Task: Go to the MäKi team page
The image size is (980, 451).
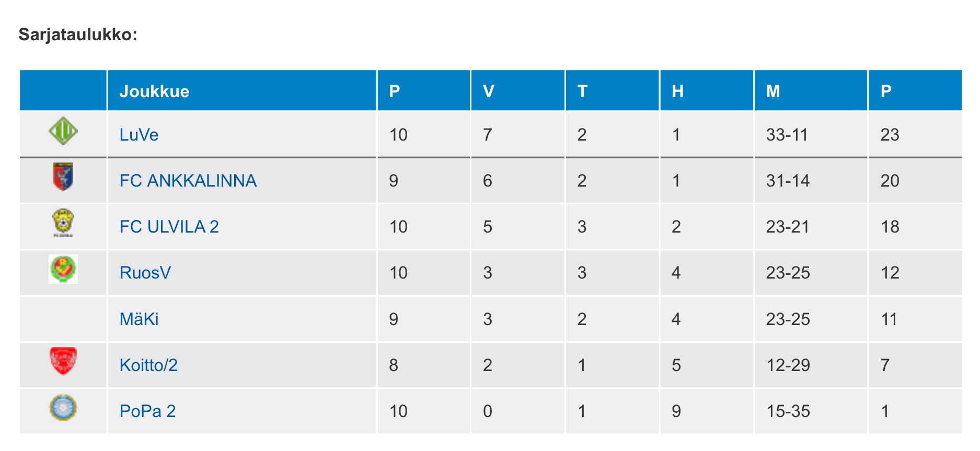Action: coord(139,319)
